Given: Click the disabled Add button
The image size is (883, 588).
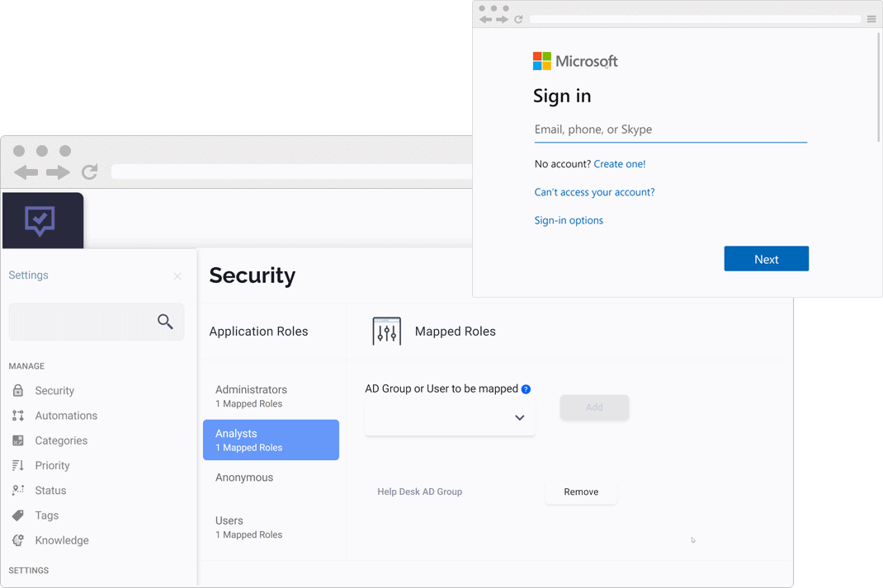Looking at the screenshot, I should pyautogui.click(x=594, y=407).
